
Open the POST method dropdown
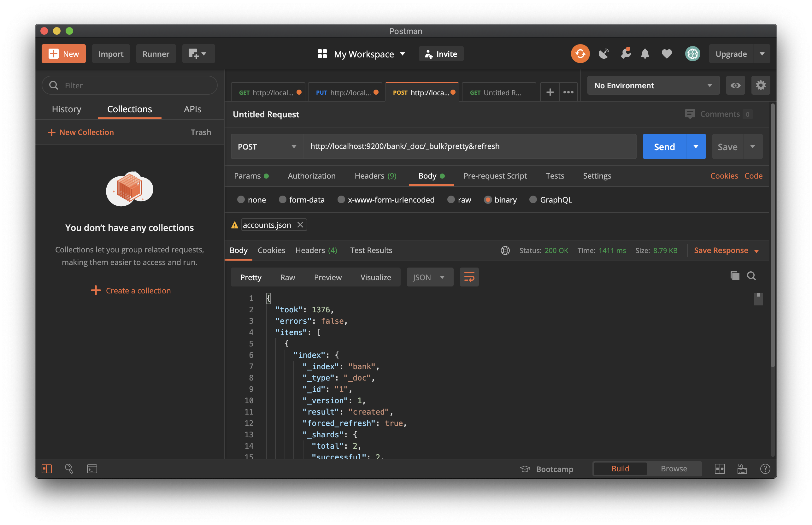coord(267,147)
